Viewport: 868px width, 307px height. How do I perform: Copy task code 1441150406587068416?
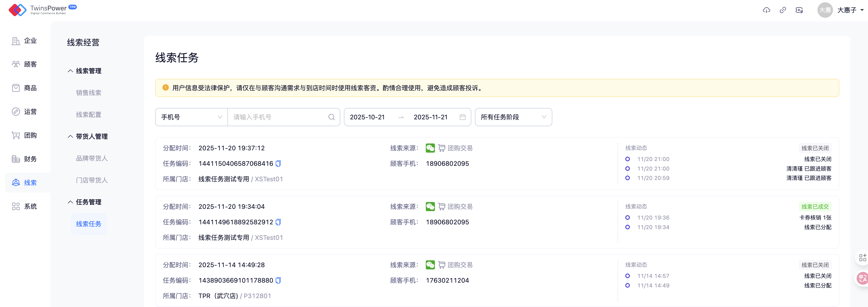click(278, 164)
